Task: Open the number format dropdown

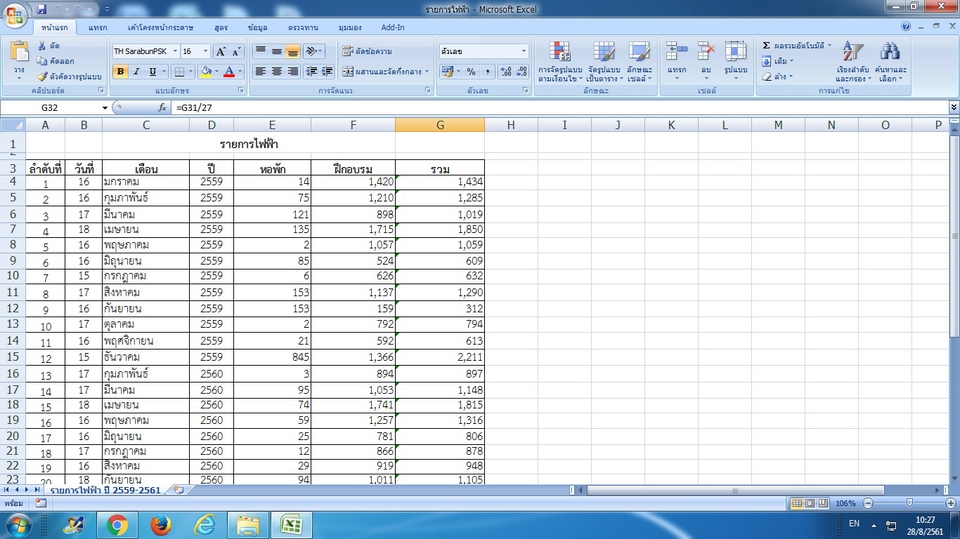Action: [523, 51]
